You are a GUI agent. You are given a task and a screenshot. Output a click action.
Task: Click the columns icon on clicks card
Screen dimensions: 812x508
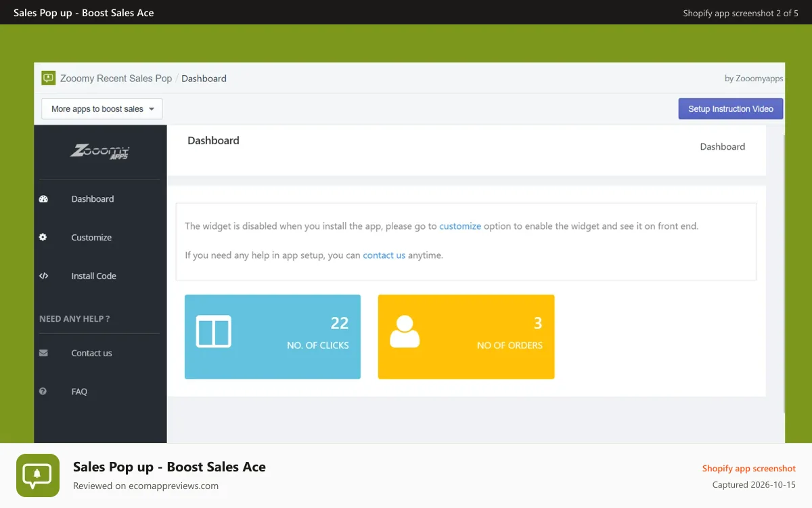(214, 332)
